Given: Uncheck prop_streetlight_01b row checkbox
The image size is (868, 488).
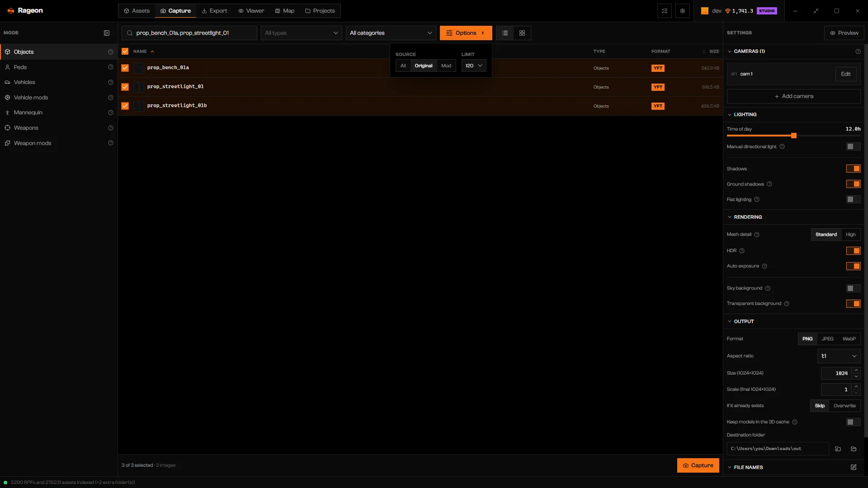Looking at the screenshot, I should coord(125,106).
